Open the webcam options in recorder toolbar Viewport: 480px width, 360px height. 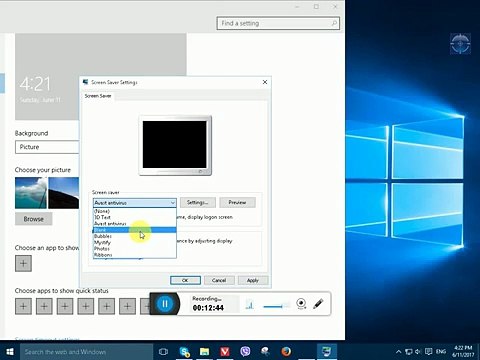point(301,304)
